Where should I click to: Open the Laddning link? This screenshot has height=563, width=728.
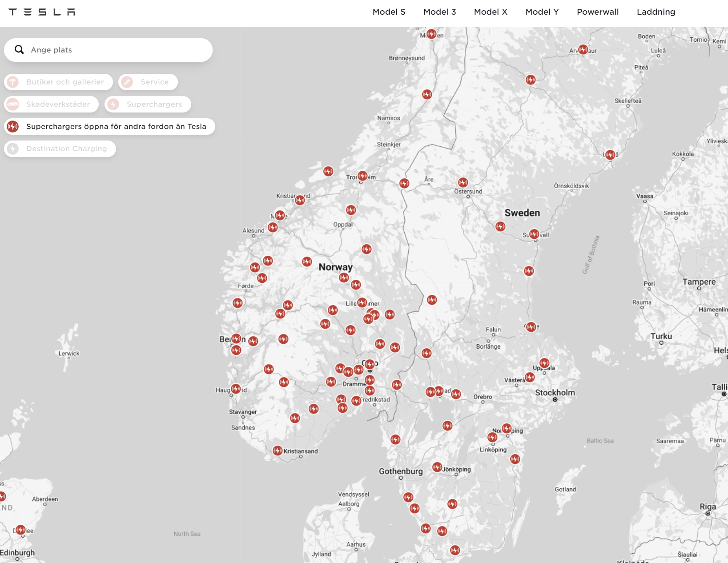click(x=656, y=12)
